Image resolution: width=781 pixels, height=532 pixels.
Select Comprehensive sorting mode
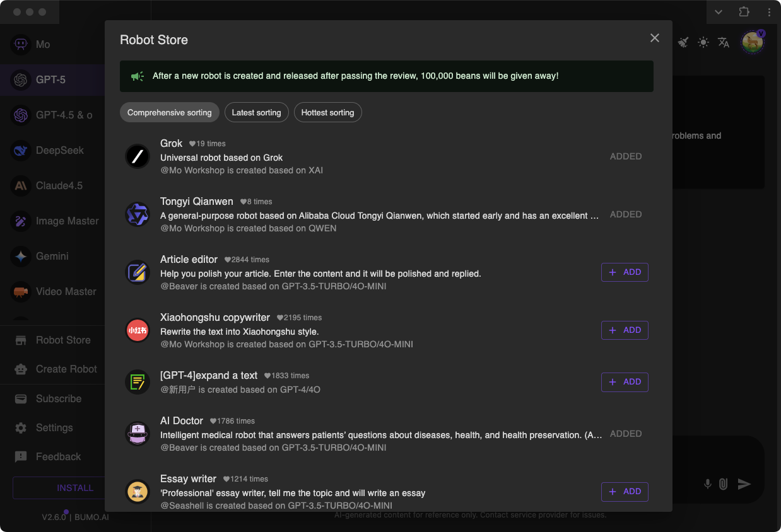(169, 112)
